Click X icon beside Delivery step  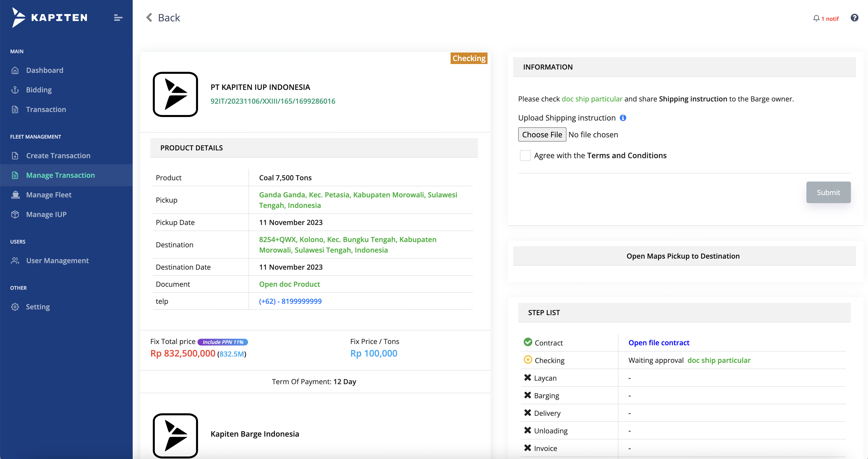tap(527, 413)
